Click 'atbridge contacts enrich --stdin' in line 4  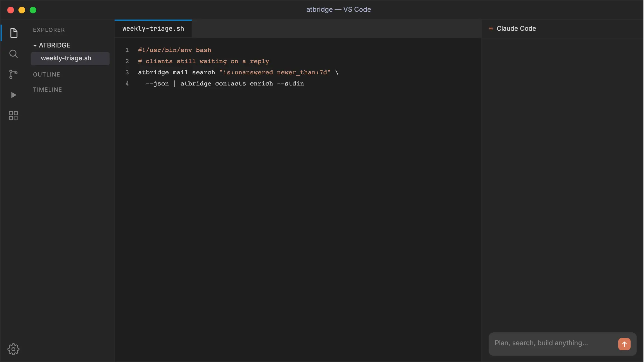pos(242,84)
